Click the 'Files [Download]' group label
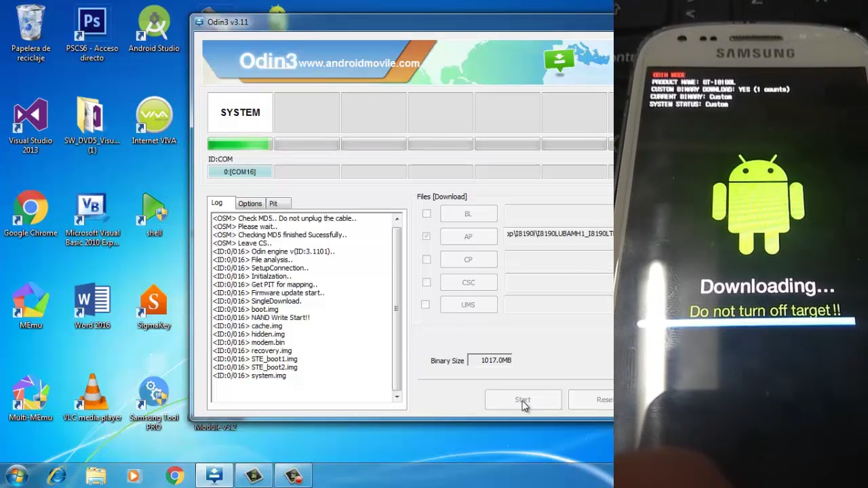The height and width of the screenshot is (488, 868). [441, 197]
